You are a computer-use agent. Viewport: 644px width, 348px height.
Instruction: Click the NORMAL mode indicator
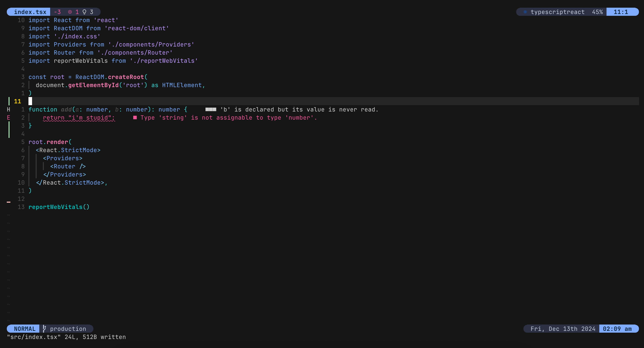pos(24,329)
